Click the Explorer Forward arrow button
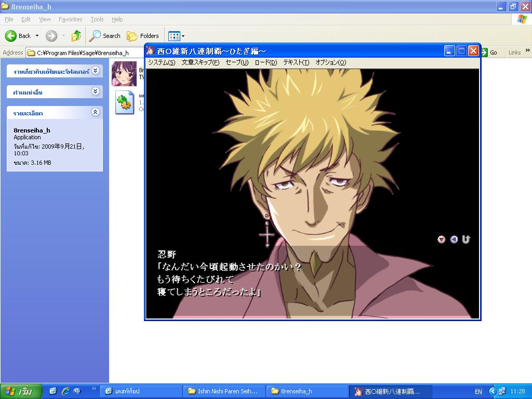 tap(51, 36)
